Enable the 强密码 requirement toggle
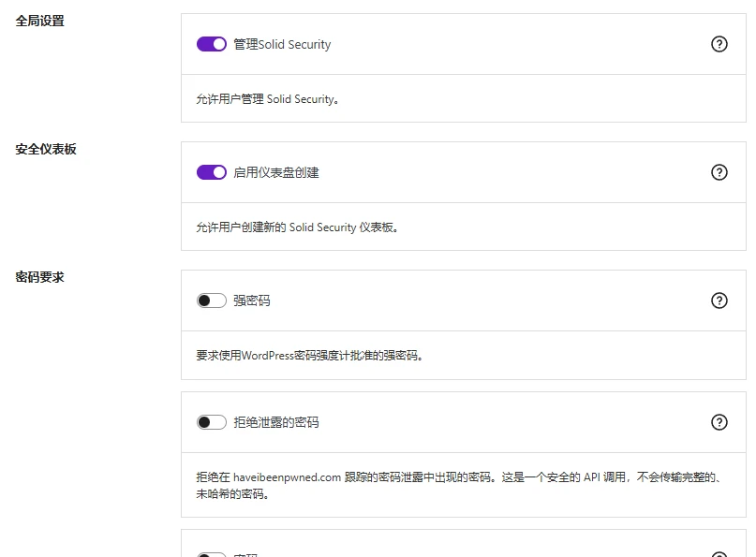Image resolution: width=756 pixels, height=557 pixels. (x=212, y=300)
